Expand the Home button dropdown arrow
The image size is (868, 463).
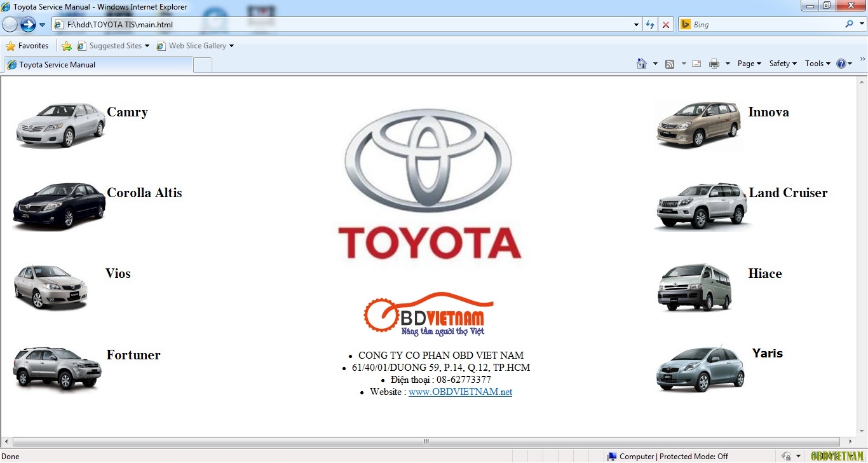655,64
